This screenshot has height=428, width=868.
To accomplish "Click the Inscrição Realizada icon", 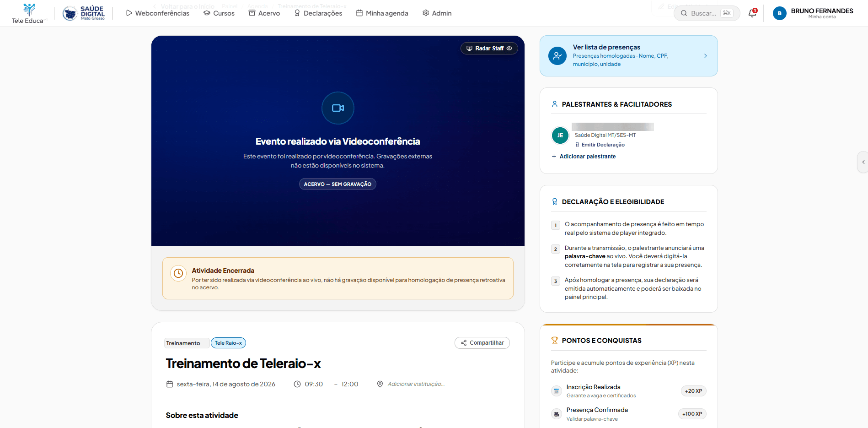I will coord(557,391).
